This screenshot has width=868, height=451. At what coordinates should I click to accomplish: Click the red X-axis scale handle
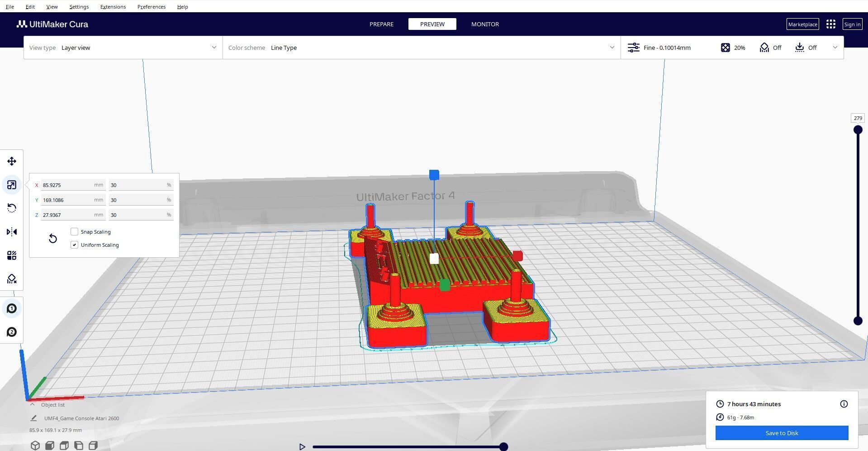pos(518,256)
